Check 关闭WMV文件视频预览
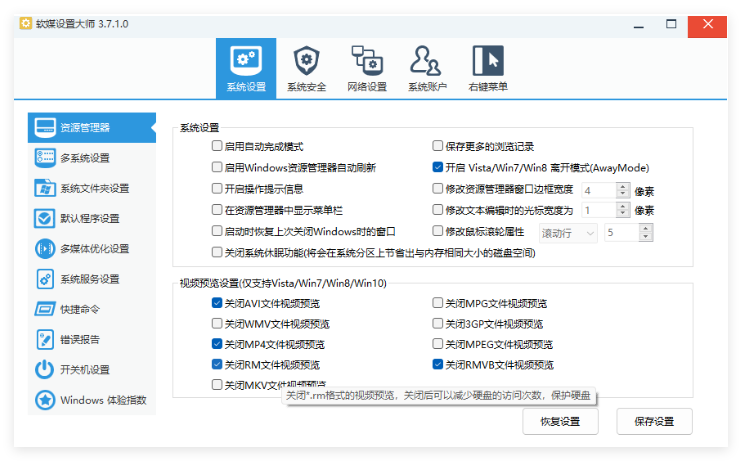Image resolution: width=742 pixels, height=461 pixels. [217, 323]
